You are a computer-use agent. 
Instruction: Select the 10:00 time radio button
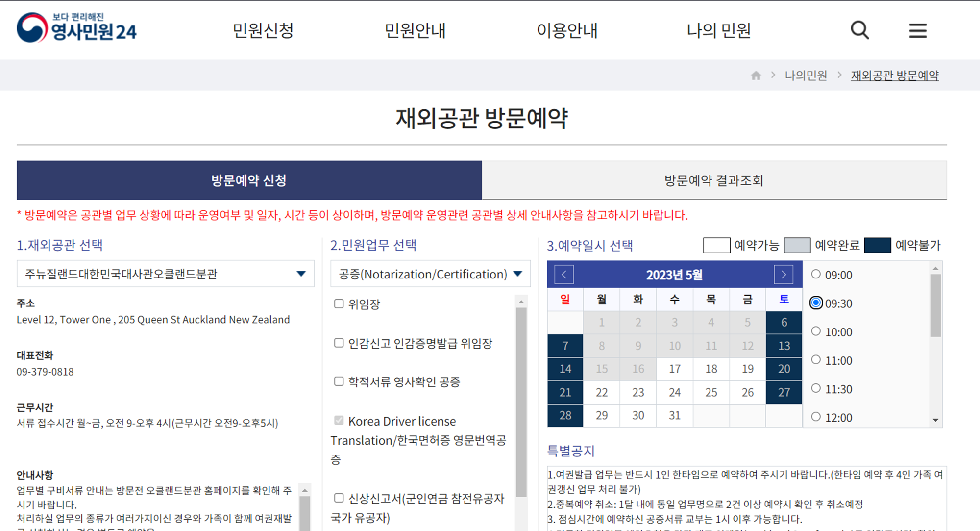(816, 331)
